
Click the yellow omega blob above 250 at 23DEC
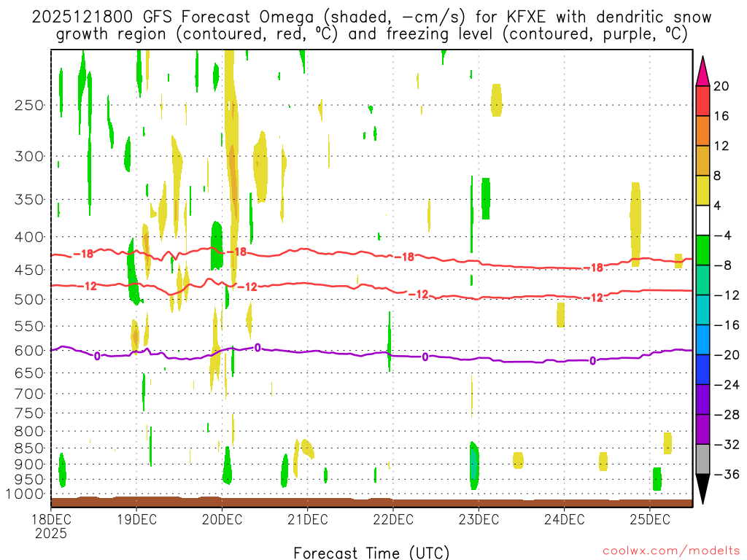[496, 100]
